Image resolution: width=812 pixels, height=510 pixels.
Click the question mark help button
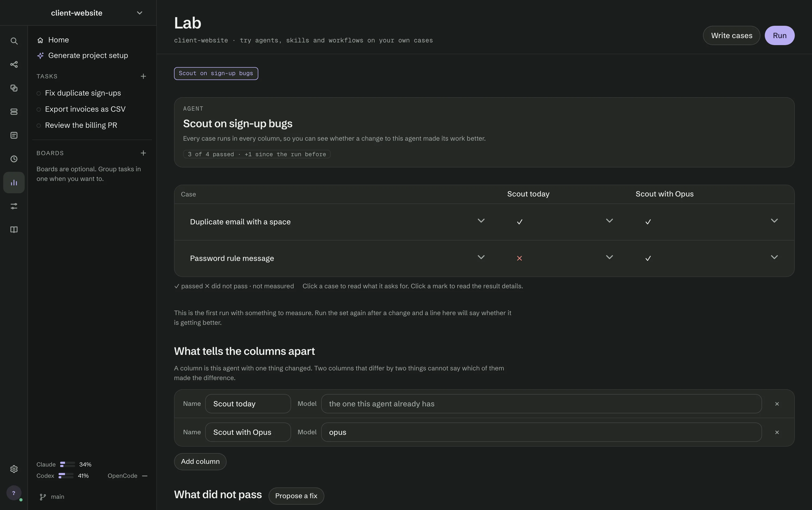point(14,493)
